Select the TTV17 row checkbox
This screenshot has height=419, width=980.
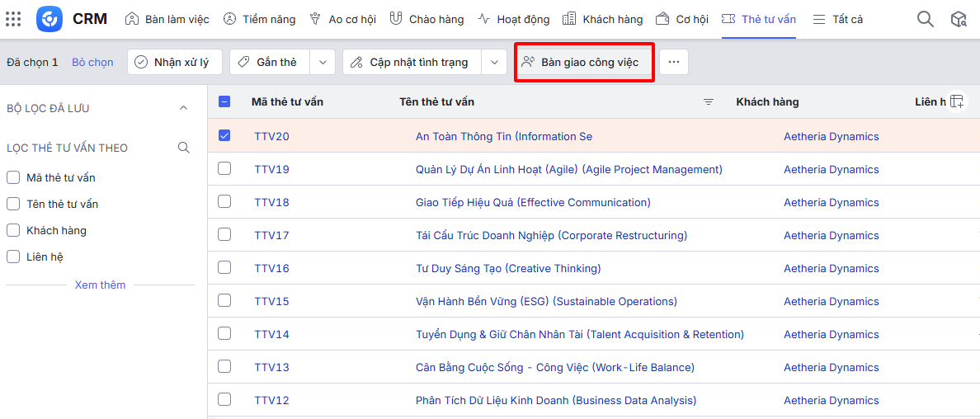point(224,235)
